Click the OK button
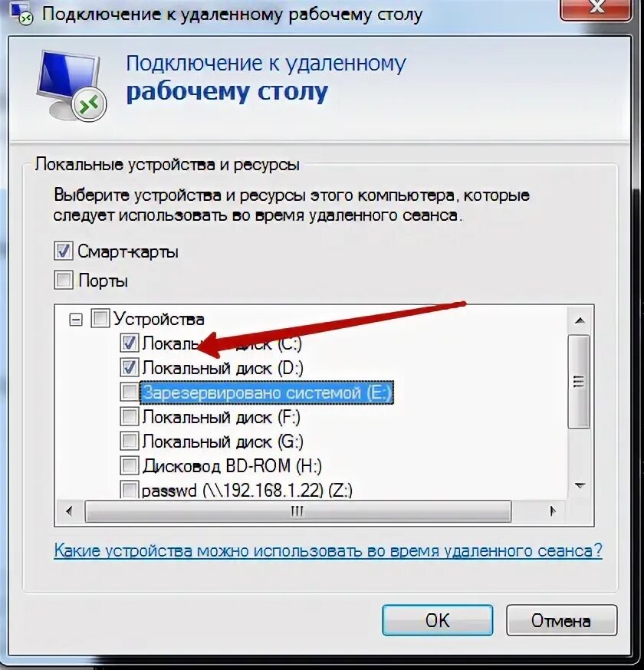The image size is (644, 670). pyautogui.click(x=438, y=620)
